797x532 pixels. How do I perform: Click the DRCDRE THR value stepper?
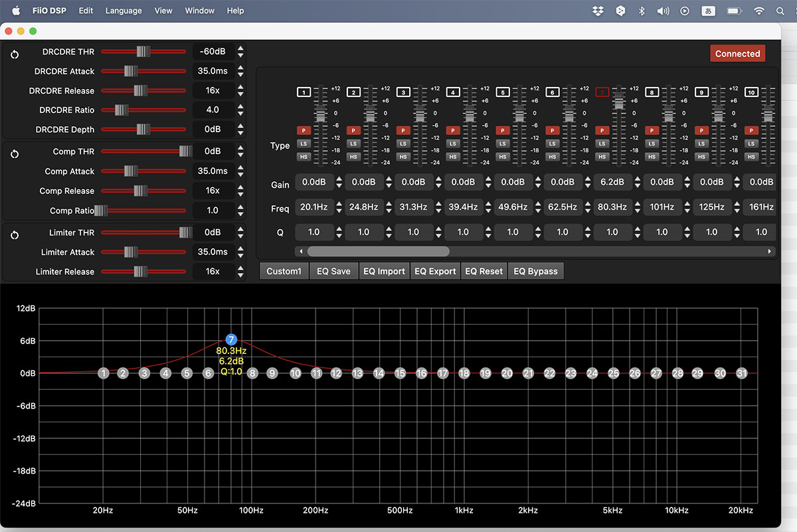240,52
